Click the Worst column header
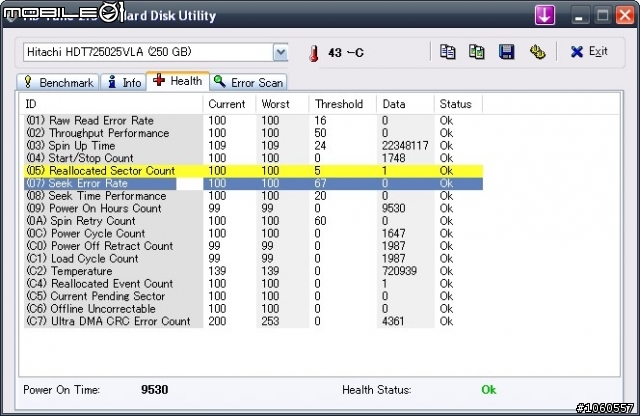Image resolution: width=640 pixels, height=416 pixels. point(282,104)
